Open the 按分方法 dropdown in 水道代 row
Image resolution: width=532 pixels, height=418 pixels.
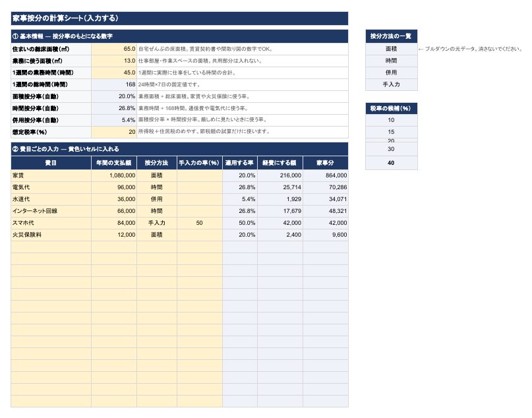coord(157,199)
